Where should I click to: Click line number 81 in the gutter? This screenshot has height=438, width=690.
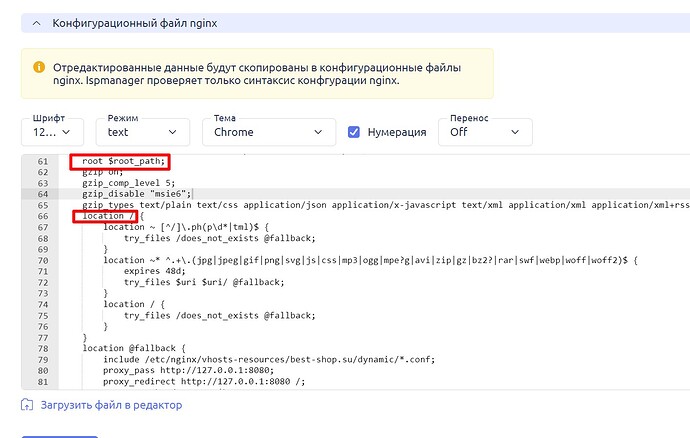coord(43,382)
